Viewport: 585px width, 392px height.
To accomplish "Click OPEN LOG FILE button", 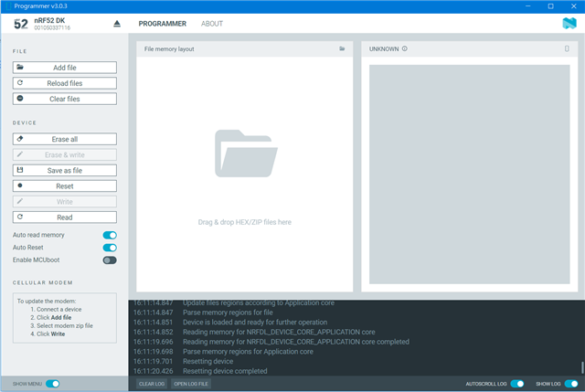I will point(191,384).
